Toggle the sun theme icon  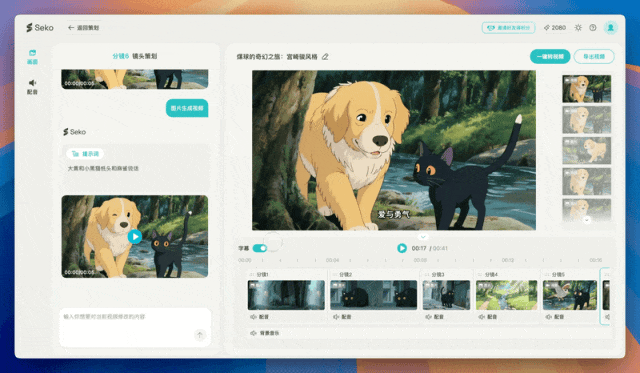[x=578, y=28]
